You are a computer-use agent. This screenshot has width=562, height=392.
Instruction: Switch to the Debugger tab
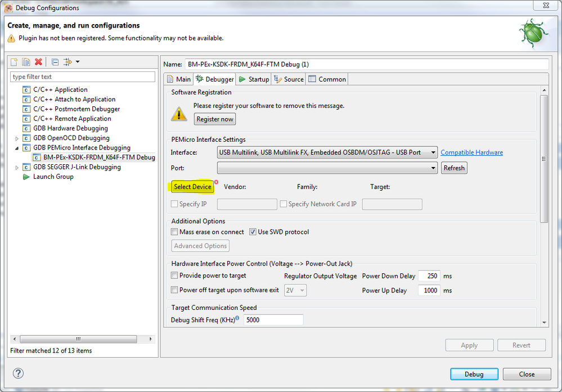tap(215, 79)
